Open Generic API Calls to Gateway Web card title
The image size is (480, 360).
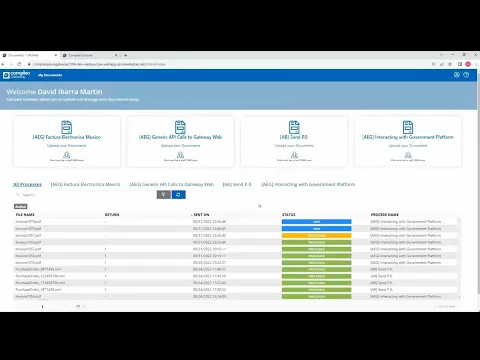click(x=180, y=137)
